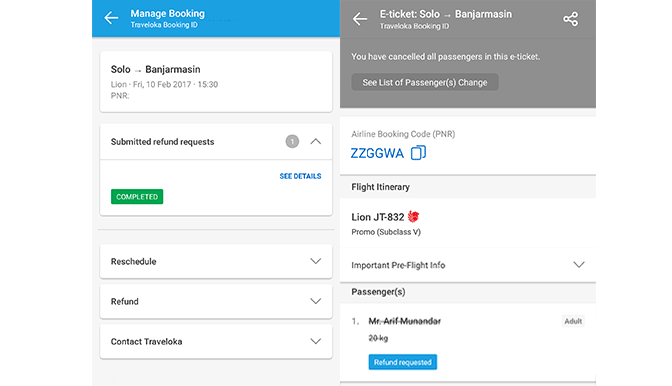The height and width of the screenshot is (386, 672).
Task: Go back from the E-ticket screen
Action: coord(360,19)
